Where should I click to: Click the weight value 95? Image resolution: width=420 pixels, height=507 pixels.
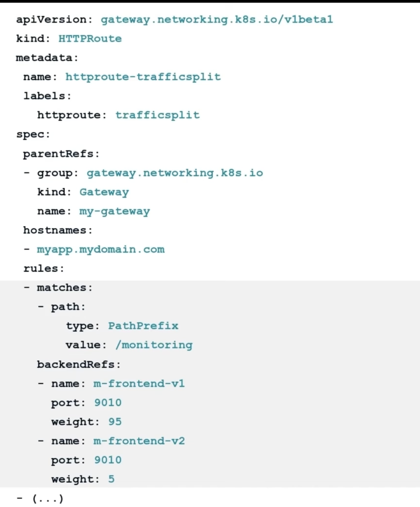tap(115, 422)
